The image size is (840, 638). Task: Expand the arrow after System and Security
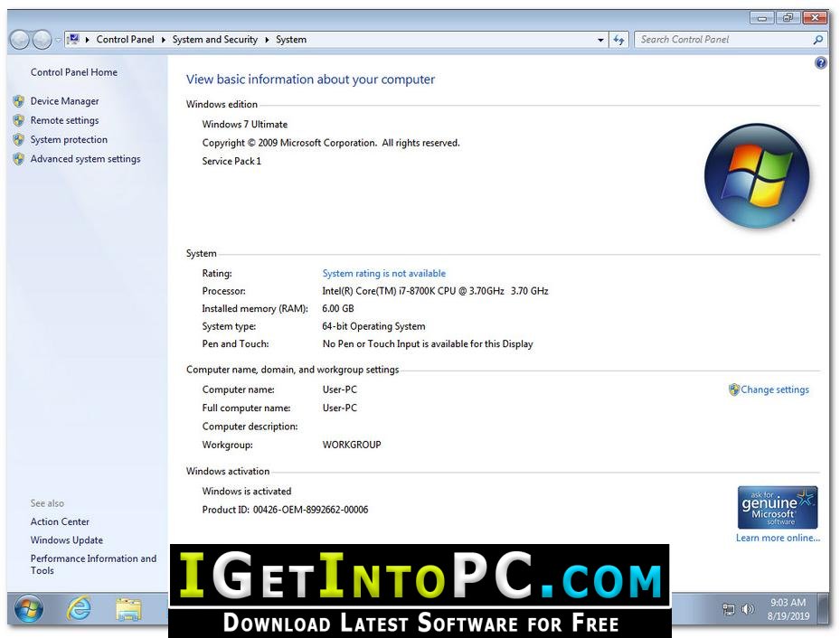tap(267, 40)
